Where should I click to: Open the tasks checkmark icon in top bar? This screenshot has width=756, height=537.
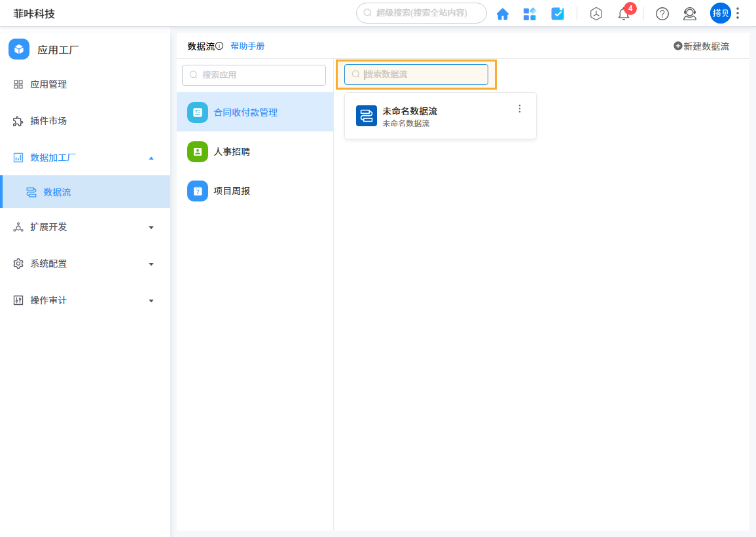tap(558, 13)
